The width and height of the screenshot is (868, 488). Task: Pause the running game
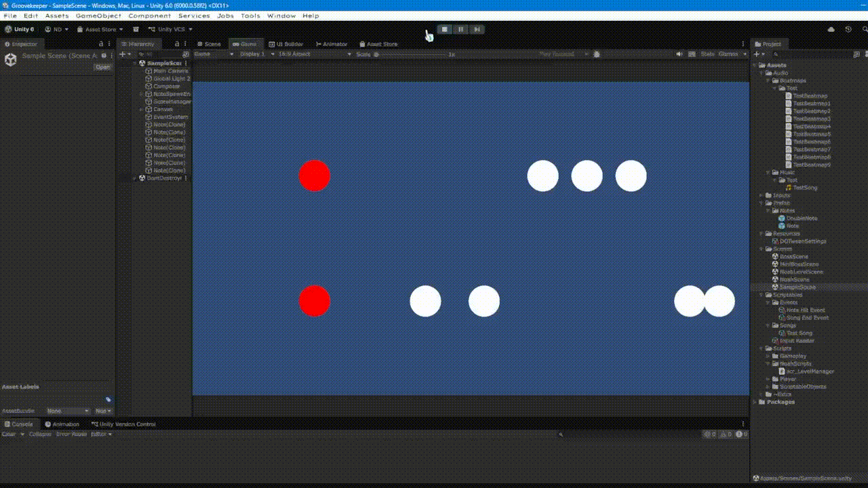(x=461, y=29)
